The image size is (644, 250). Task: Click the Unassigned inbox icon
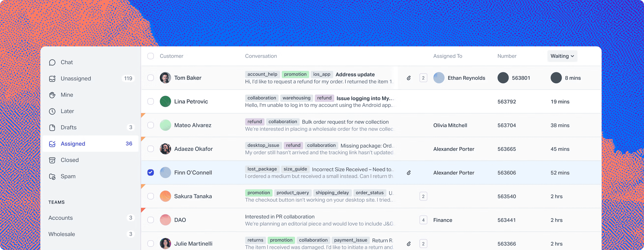click(52, 79)
